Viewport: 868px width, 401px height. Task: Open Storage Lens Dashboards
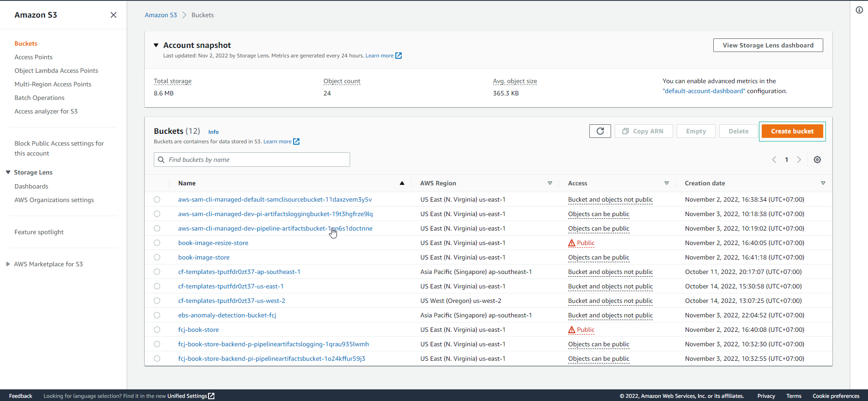tap(31, 186)
